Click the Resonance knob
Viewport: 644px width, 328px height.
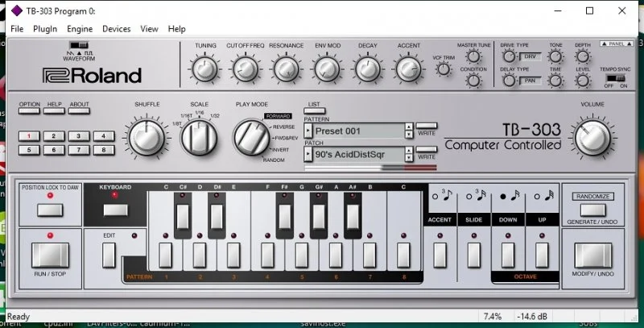click(287, 69)
